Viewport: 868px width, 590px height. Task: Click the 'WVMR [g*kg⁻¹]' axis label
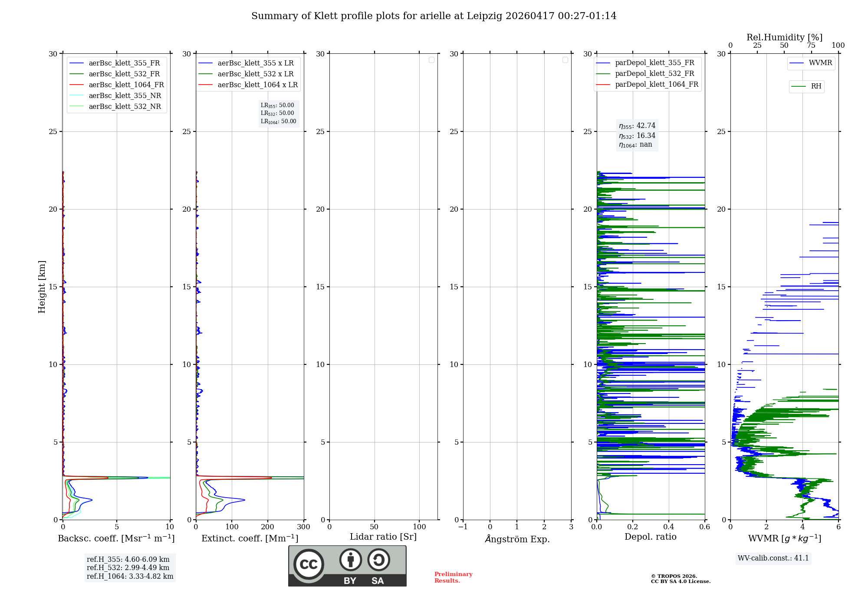[x=785, y=538]
